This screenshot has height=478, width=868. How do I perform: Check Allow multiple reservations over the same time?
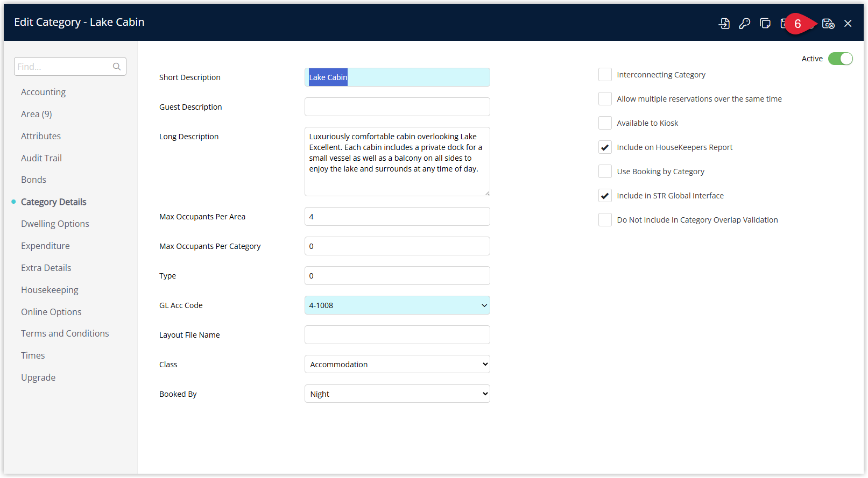[605, 99]
